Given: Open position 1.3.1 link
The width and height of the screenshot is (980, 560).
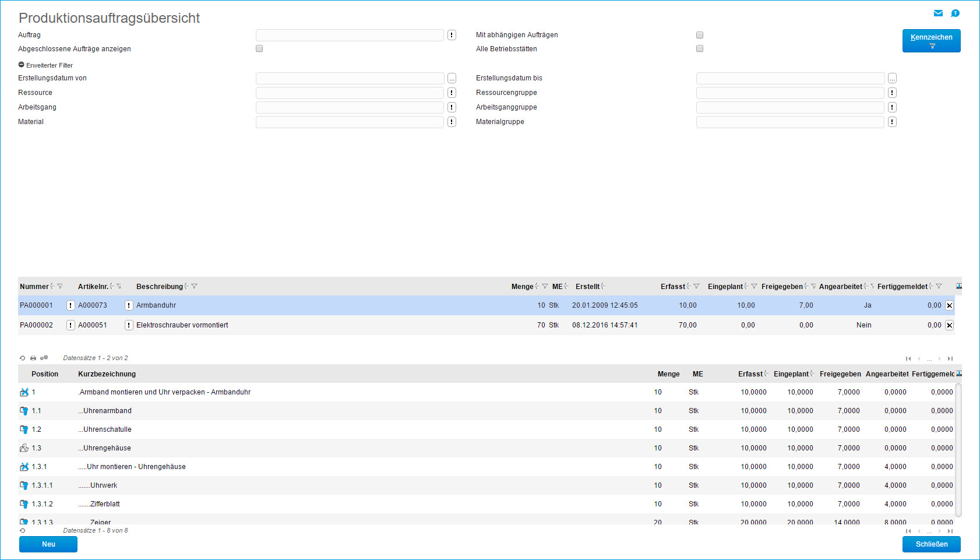Looking at the screenshot, I should coord(39,467).
